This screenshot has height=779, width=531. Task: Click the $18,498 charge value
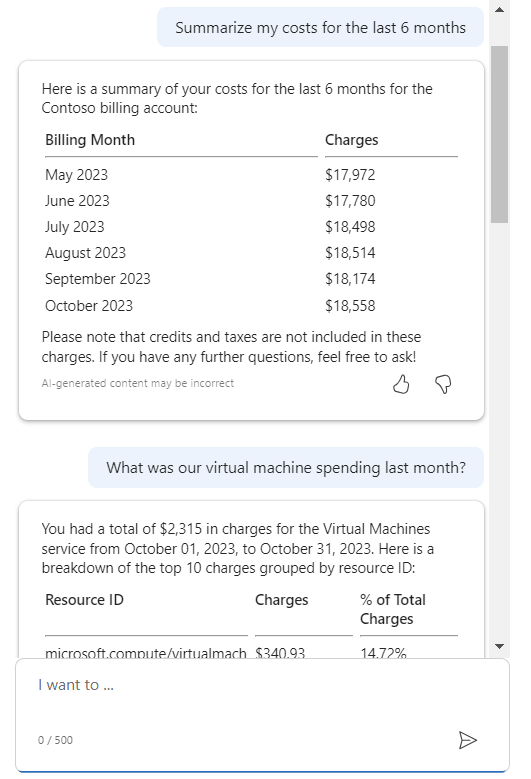tap(350, 227)
